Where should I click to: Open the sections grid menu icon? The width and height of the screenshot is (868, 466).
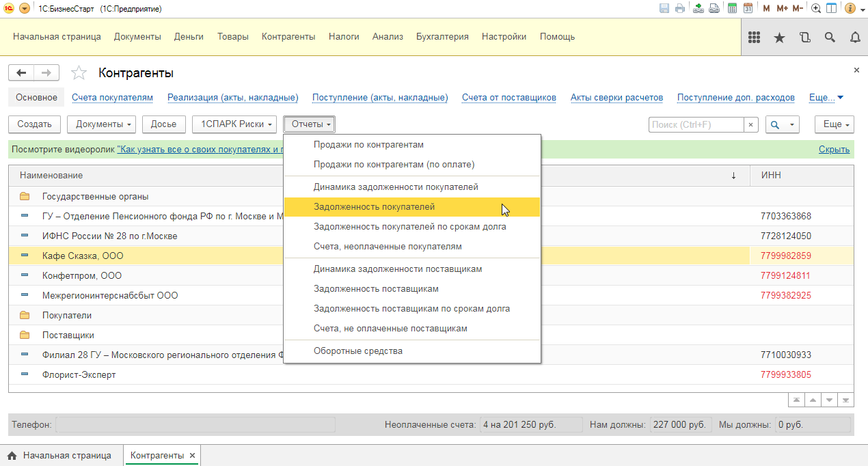tap(755, 38)
